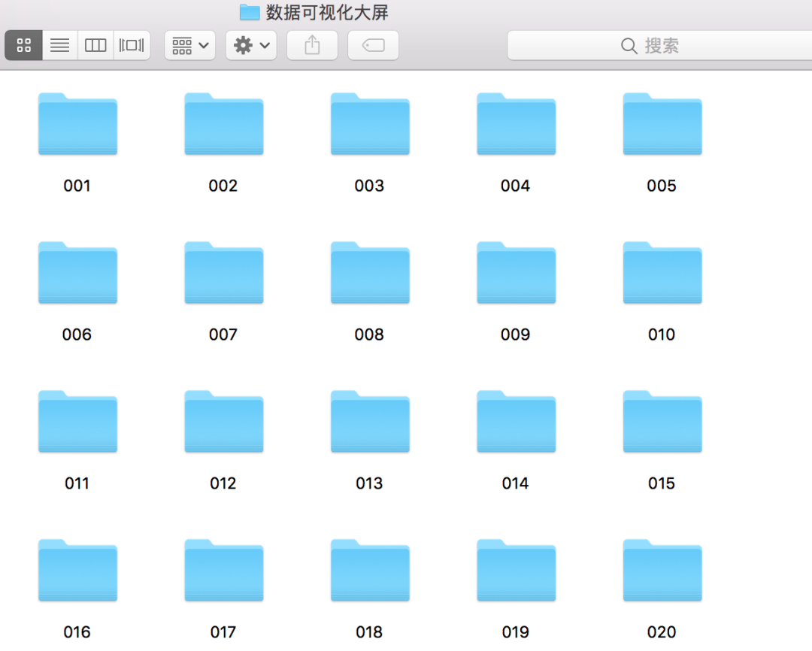Select folder icon 016
This screenshot has height=651, width=812.
pos(77,571)
